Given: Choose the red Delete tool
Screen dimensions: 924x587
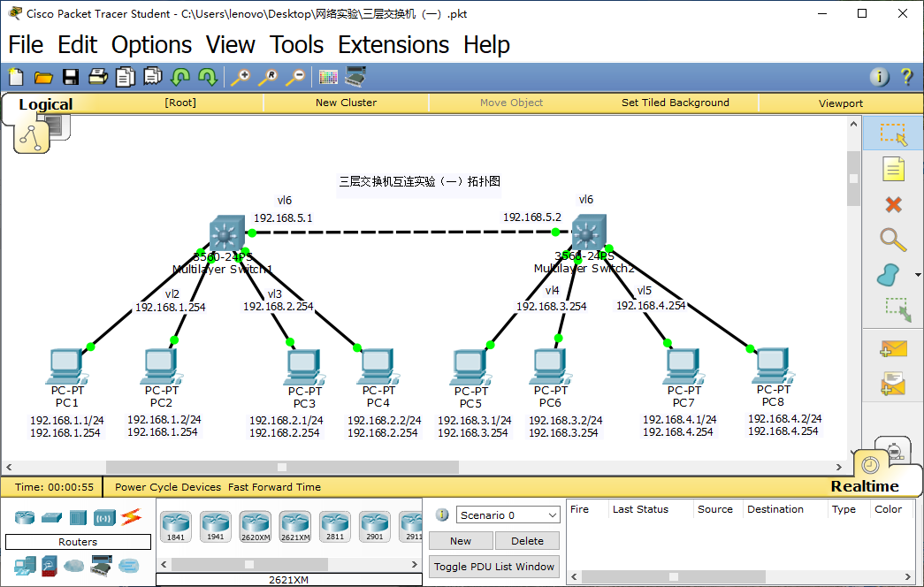Looking at the screenshot, I should [x=893, y=204].
